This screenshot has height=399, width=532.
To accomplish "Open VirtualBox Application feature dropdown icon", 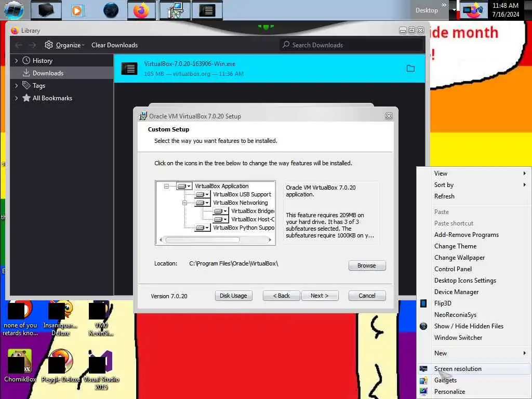I will (184, 186).
